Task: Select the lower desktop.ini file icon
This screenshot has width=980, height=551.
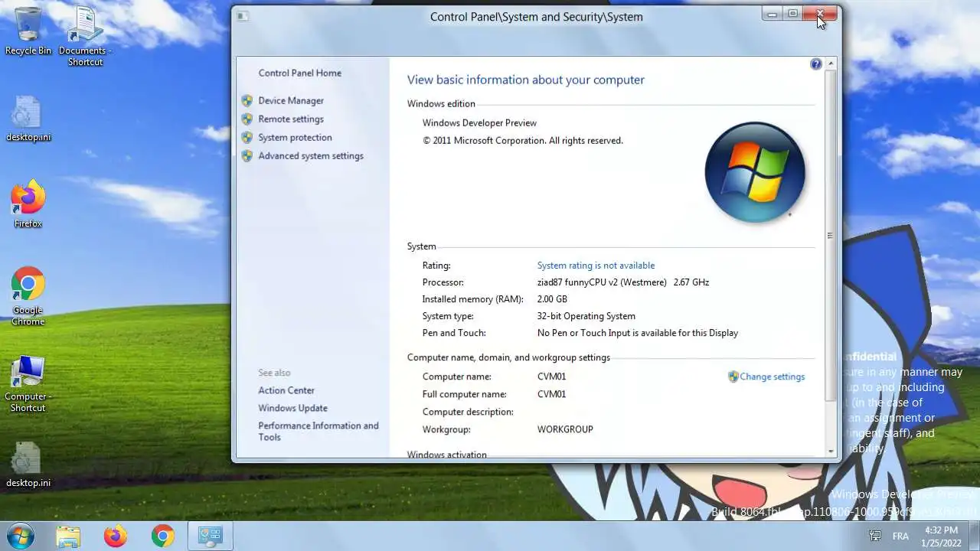Action: [x=28, y=465]
